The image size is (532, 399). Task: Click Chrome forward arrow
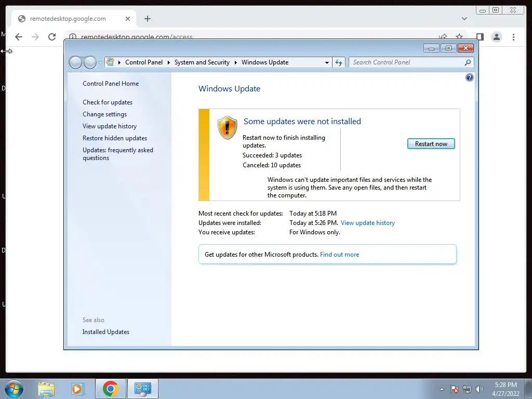(35, 37)
